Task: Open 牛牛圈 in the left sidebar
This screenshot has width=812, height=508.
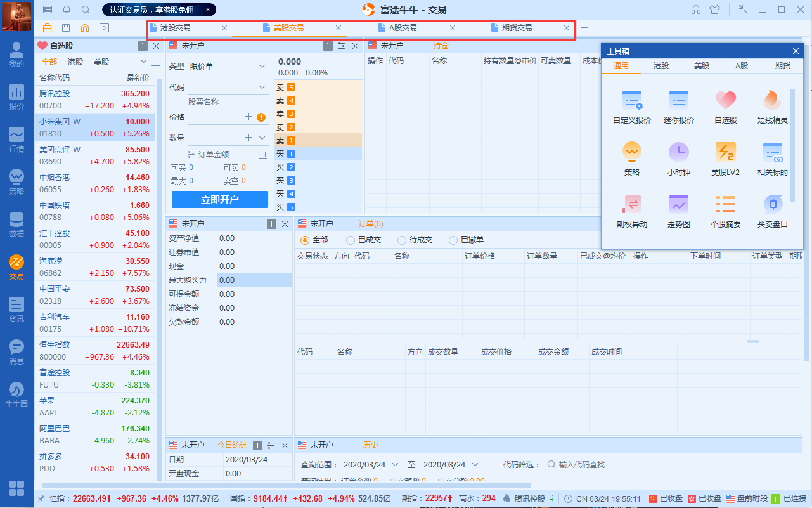Action: [x=16, y=394]
